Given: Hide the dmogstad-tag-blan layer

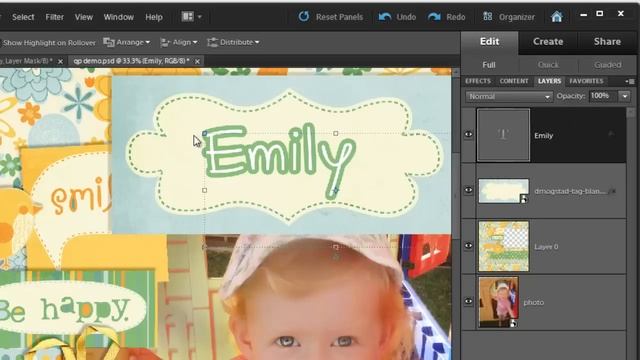Looking at the screenshot, I should (x=468, y=190).
